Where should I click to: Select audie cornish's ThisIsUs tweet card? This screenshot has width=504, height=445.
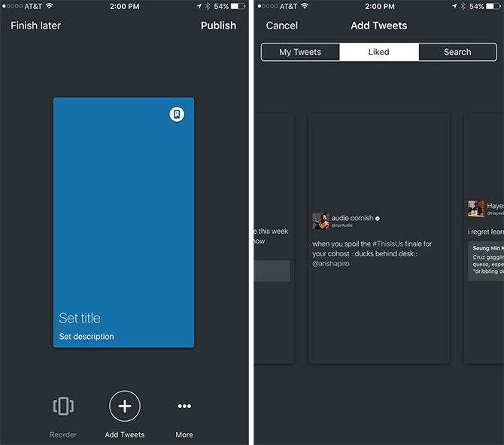point(379,301)
